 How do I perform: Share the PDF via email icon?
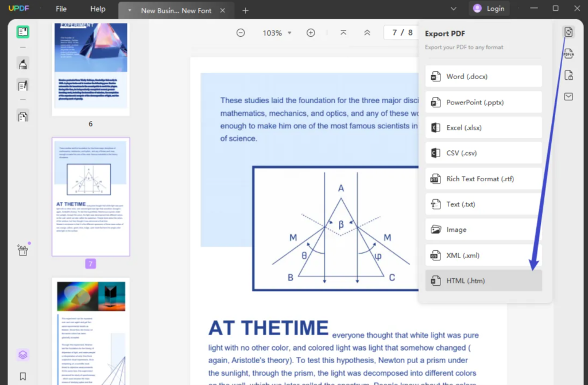click(x=568, y=97)
